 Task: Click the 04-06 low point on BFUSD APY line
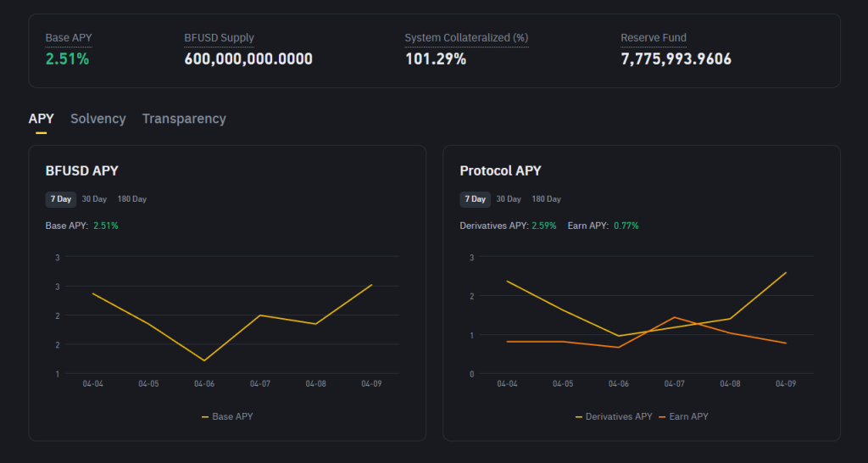204,360
